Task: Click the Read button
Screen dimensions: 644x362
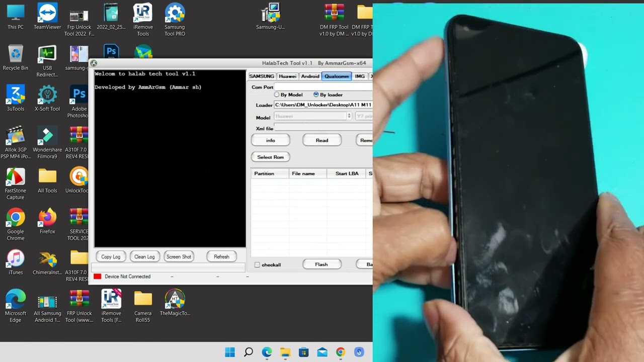Action: 322,140
